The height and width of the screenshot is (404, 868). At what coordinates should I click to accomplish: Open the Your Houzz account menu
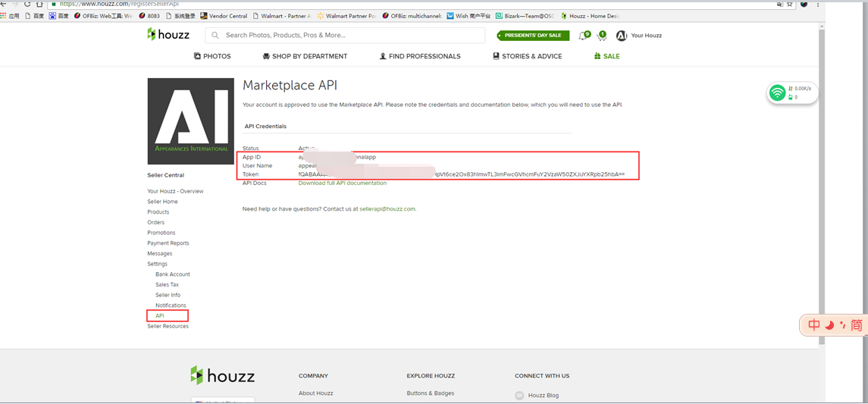[x=646, y=36]
